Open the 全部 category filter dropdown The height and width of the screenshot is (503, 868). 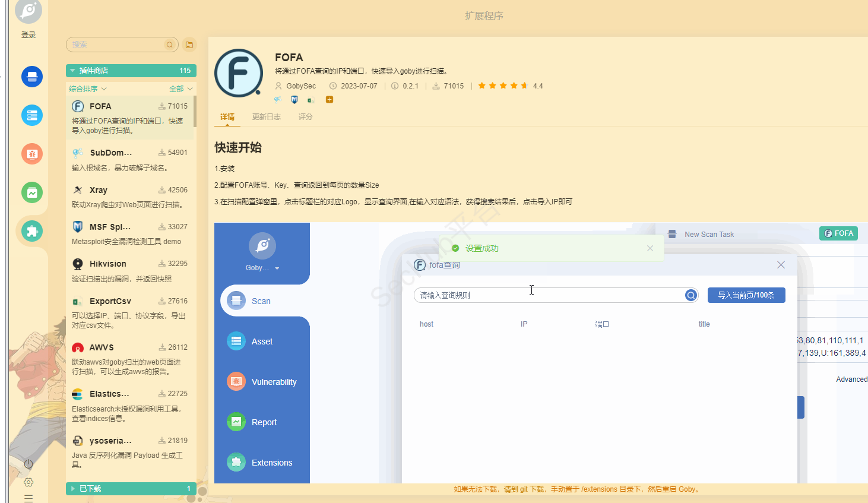pos(180,89)
